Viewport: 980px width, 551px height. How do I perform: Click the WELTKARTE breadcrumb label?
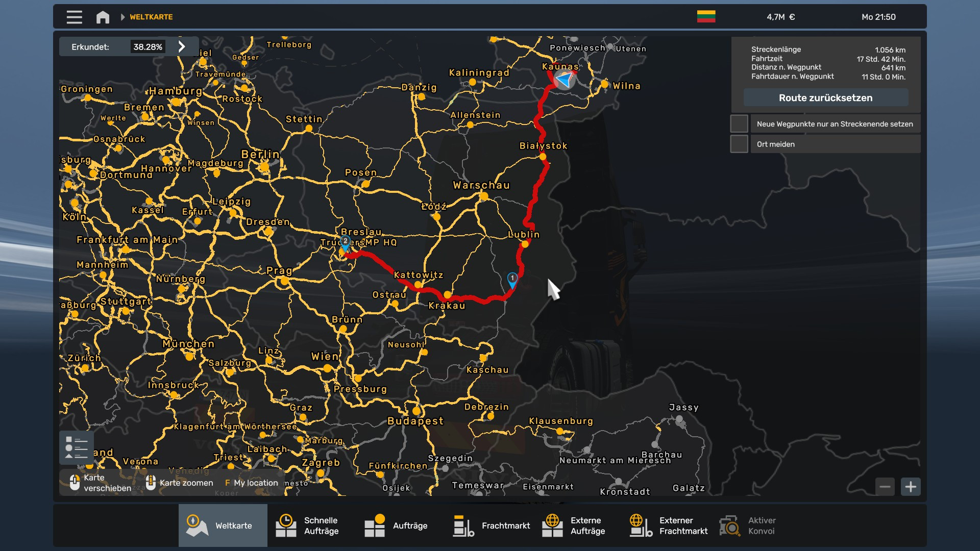(x=151, y=17)
